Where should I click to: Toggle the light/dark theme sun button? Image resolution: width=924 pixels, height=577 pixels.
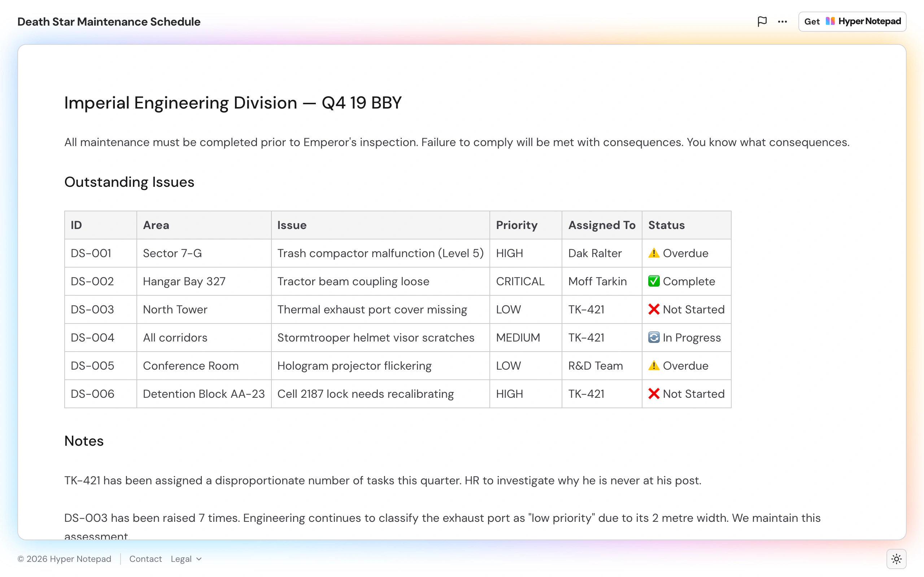click(x=896, y=559)
